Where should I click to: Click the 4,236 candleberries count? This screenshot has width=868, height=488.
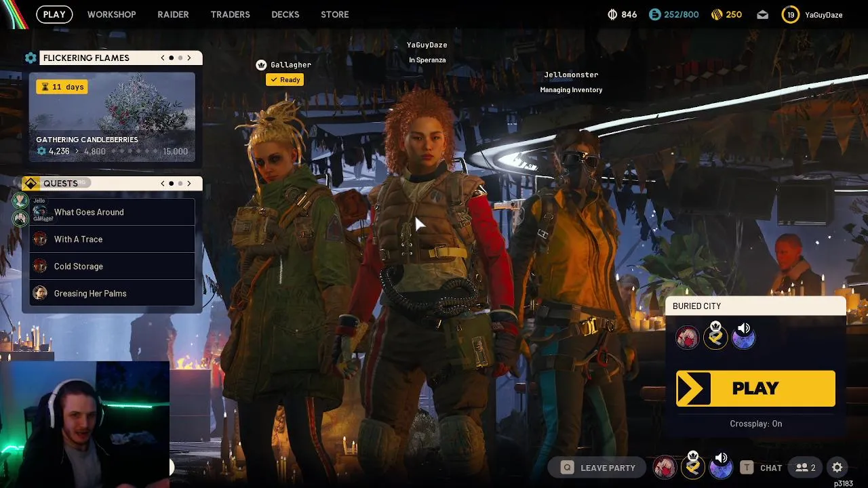point(58,152)
